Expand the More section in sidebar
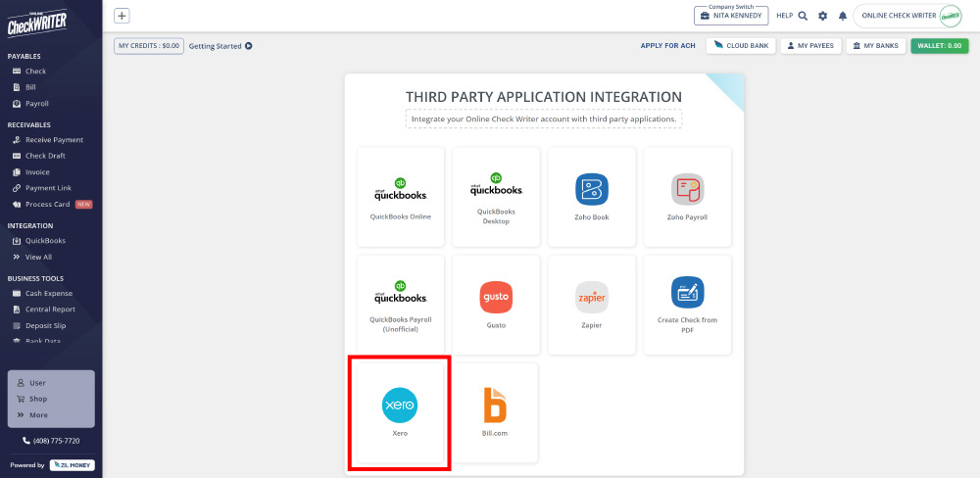980x478 pixels. click(x=38, y=415)
